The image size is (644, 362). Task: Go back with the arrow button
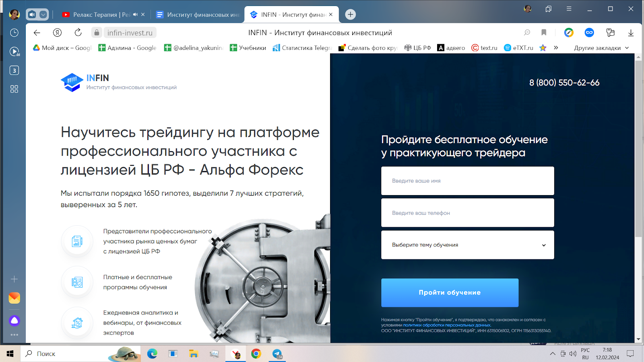(x=37, y=33)
